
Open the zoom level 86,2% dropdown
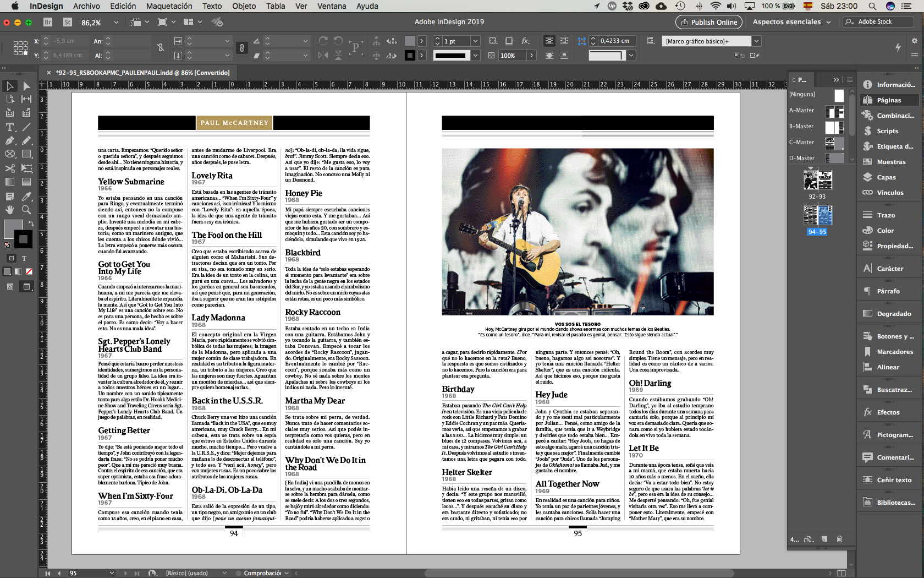116,23
